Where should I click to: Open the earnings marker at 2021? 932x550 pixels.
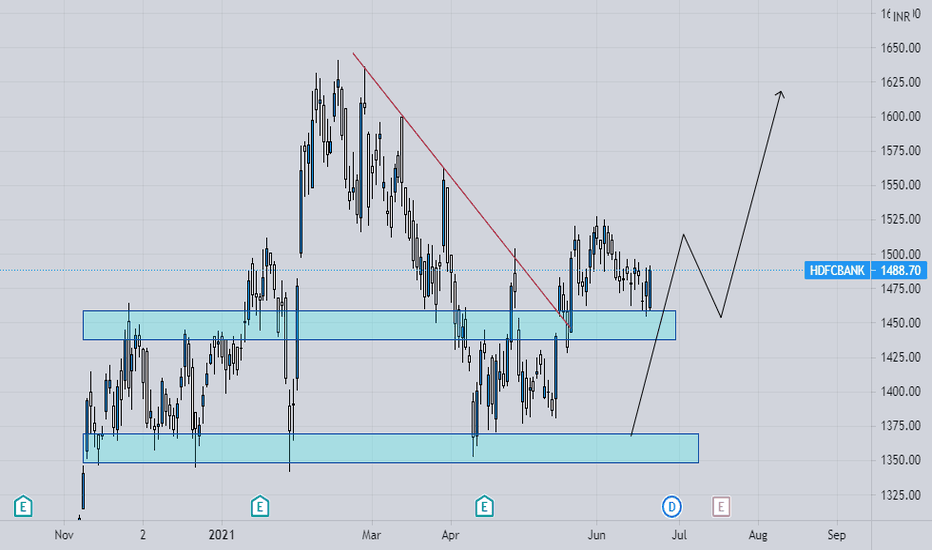(260, 507)
